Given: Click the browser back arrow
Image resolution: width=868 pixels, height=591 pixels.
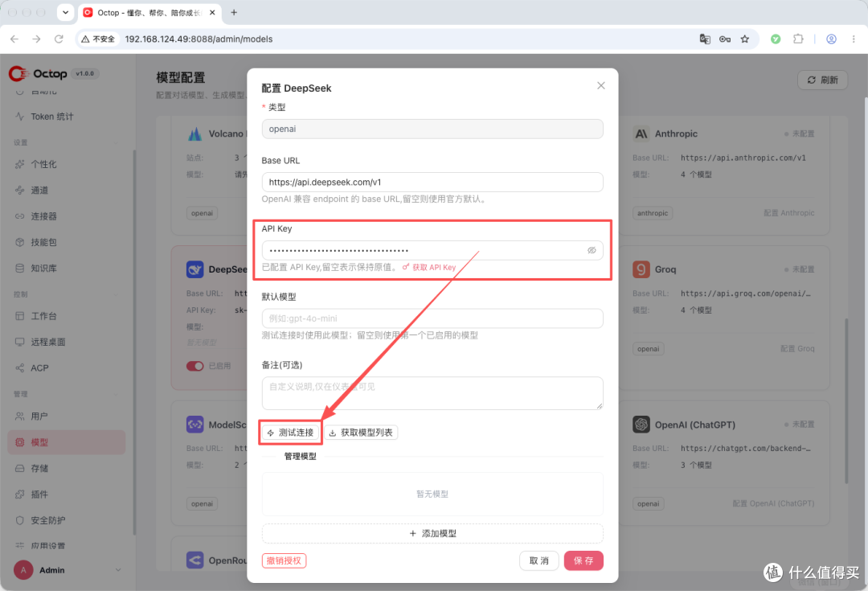Looking at the screenshot, I should pyautogui.click(x=14, y=39).
